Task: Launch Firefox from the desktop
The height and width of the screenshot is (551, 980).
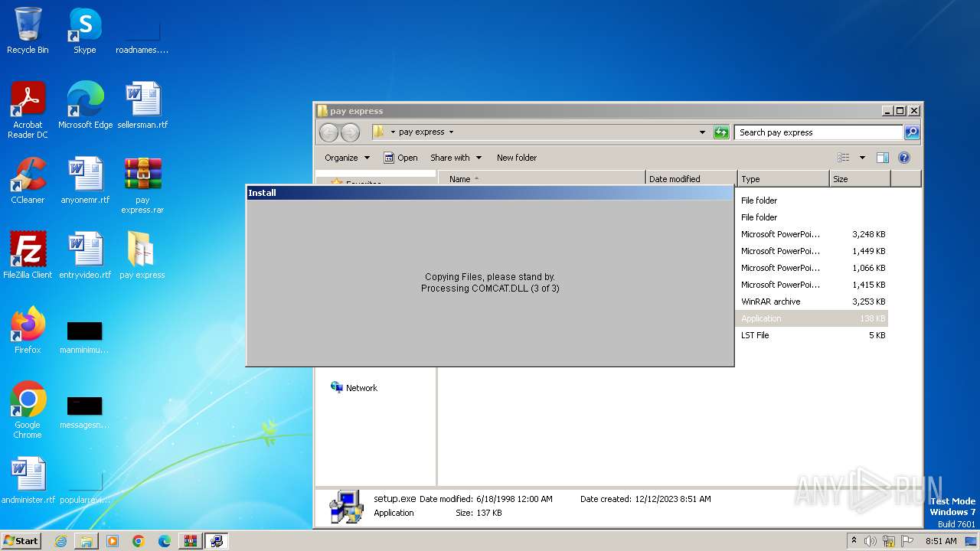Action: [28, 331]
